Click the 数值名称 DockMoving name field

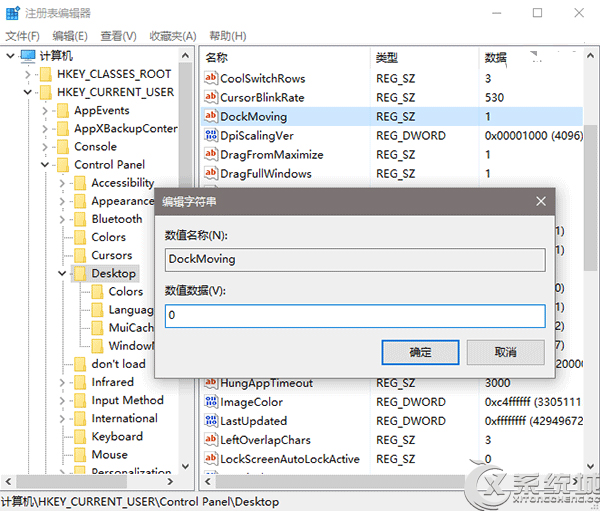click(355, 260)
